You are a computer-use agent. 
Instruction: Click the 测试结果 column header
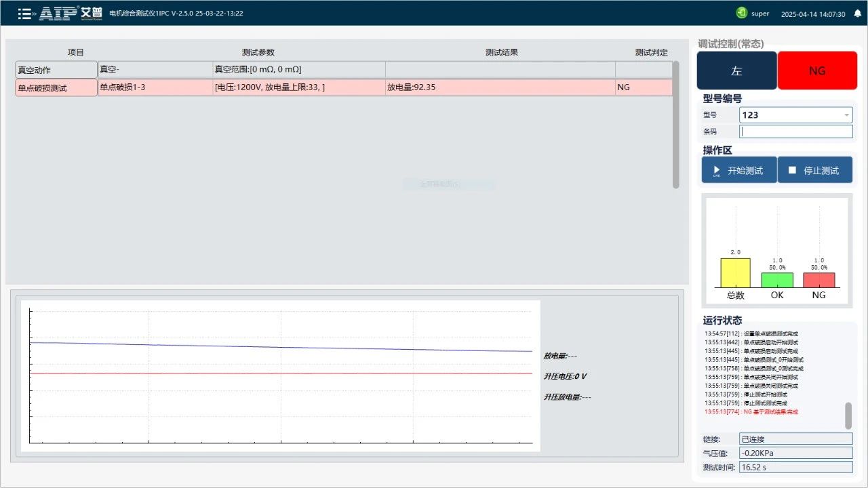(501, 52)
